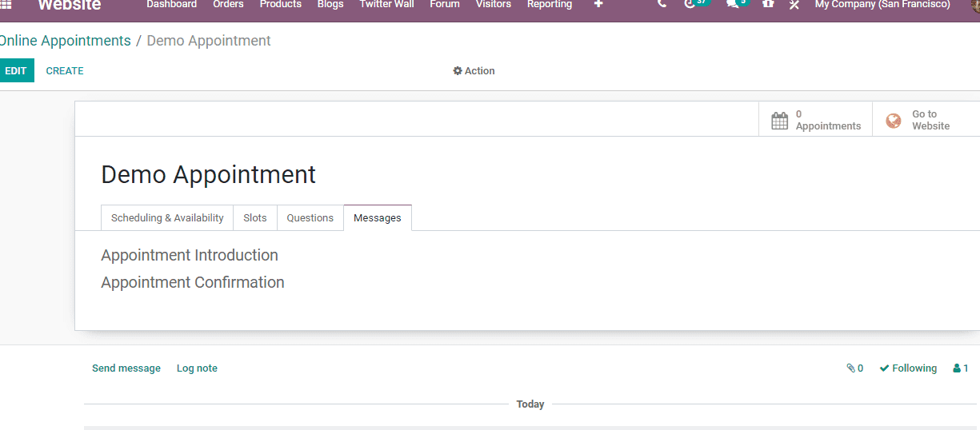
Task: Open the Forum menu
Action: tap(445, 4)
